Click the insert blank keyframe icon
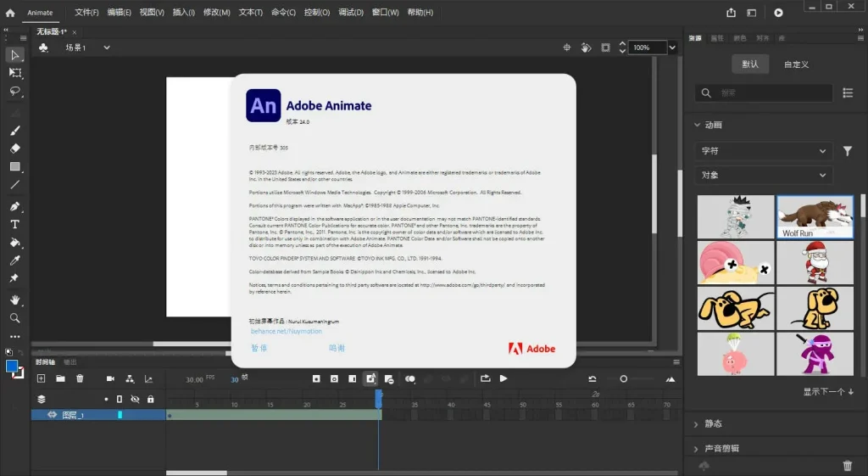Viewport: 868px width, 476px height. pos(334,379)
